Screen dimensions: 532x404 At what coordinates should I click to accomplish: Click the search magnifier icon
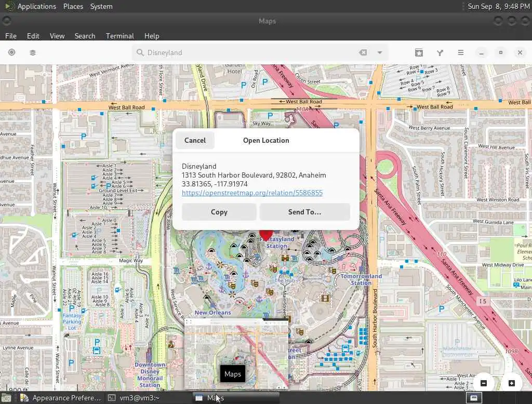coord(140,52)
